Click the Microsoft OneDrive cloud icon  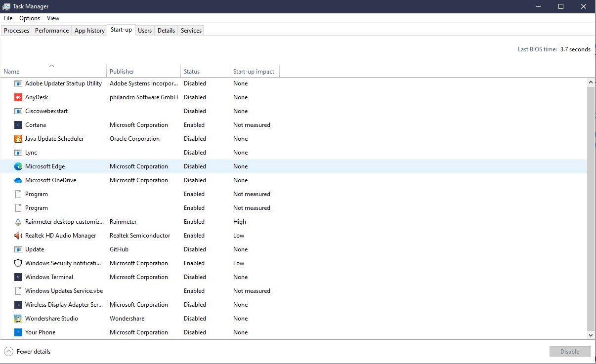pyautogui.click(x=18, y=180)
